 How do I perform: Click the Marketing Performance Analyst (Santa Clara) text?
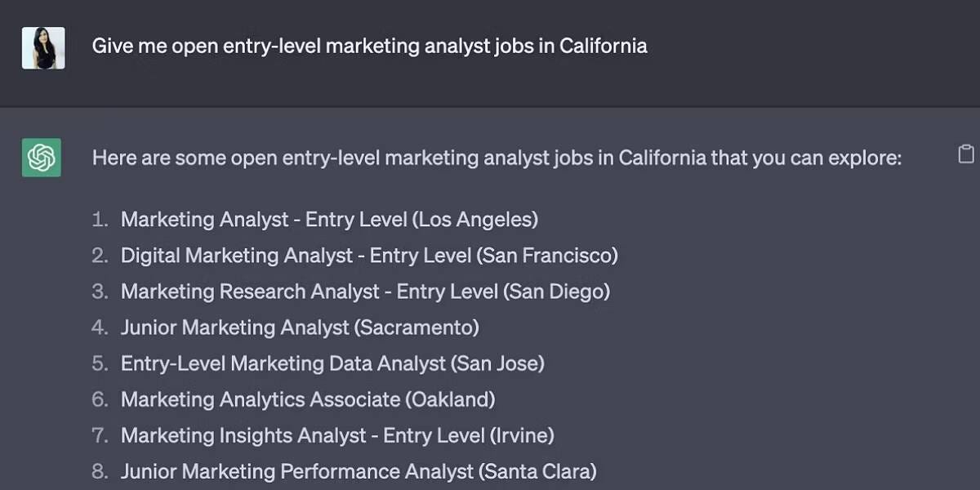coord(359,471)
